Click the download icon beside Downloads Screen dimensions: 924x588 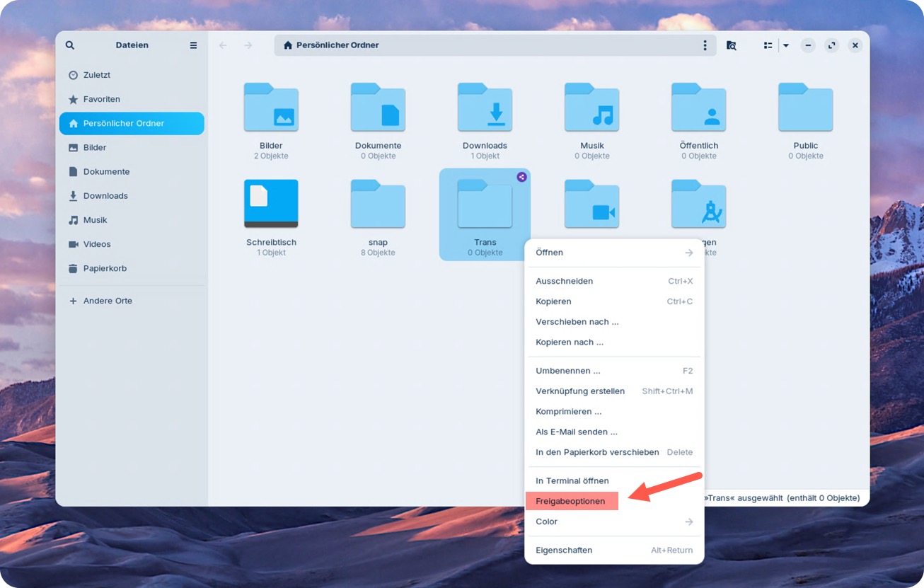[72, 195]
